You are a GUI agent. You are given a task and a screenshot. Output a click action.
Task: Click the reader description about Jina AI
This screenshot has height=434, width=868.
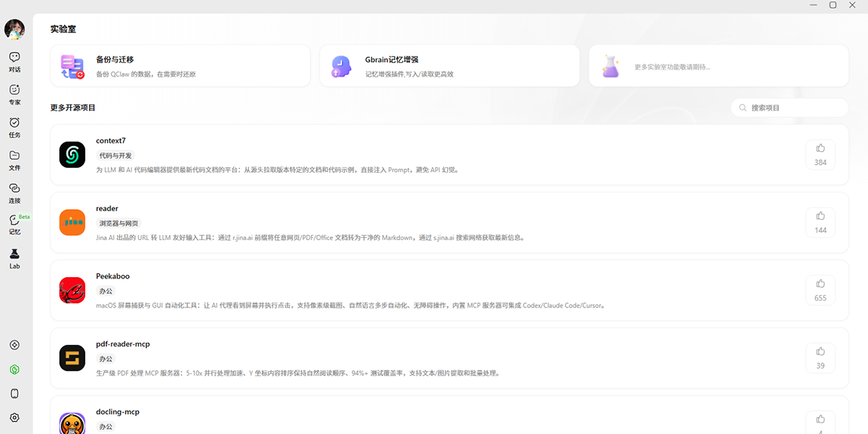[x=311, y=237]
